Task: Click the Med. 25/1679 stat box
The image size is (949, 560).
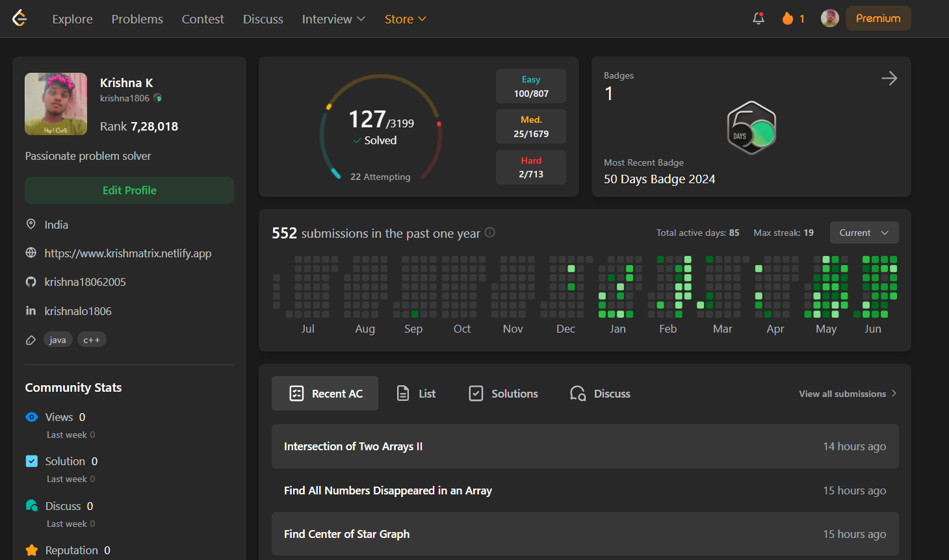Action: tap(531, 126)
